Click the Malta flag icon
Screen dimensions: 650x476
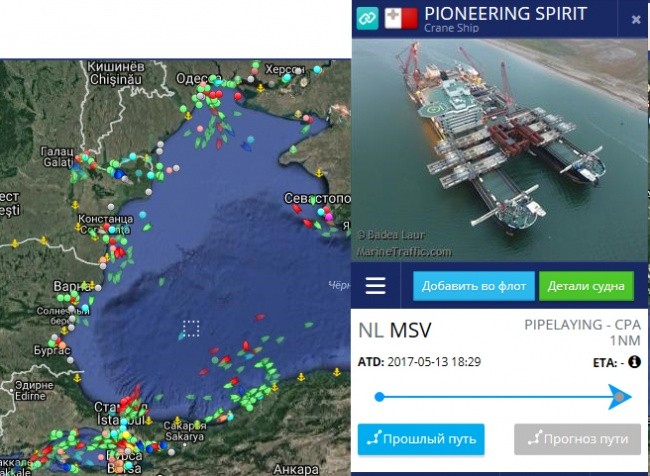(401, 18)
